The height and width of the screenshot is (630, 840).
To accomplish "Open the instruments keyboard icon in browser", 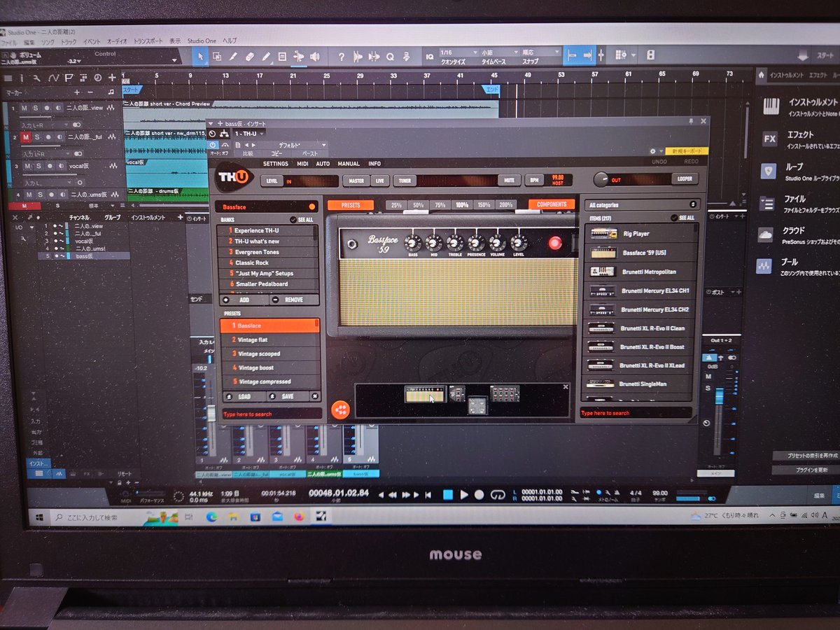I will pos(771,106).
